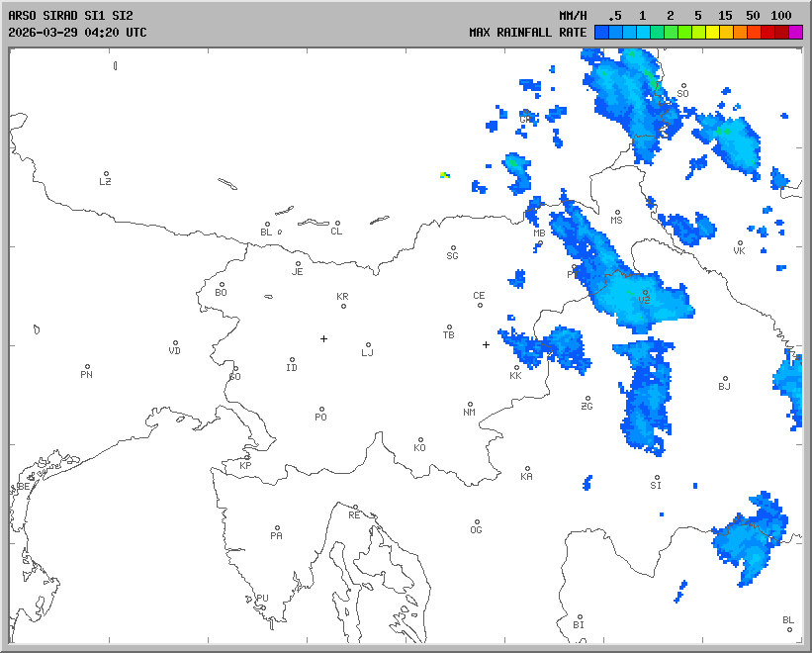Click the LJ city marker
This screenshot has width=812, height=653.
368,345
